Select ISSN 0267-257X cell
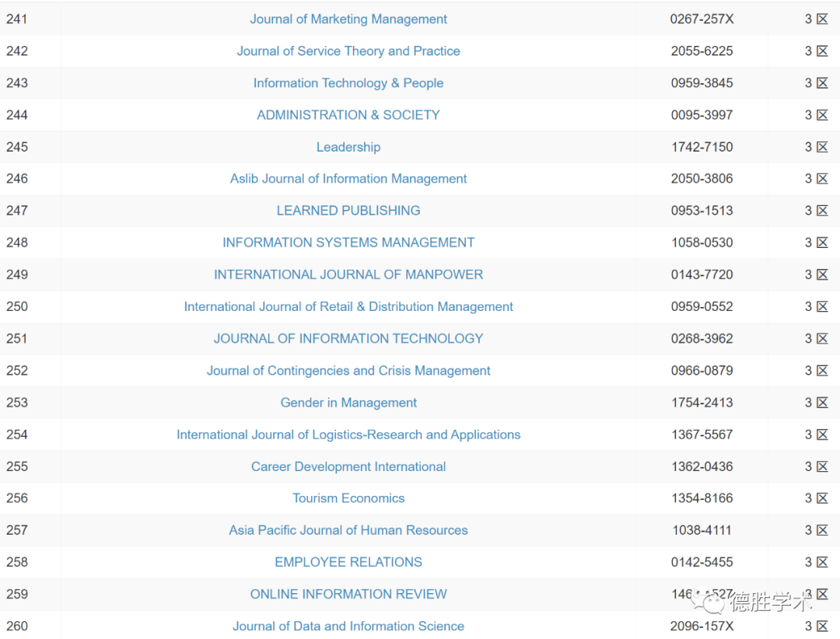 click(x=702, y=19)
